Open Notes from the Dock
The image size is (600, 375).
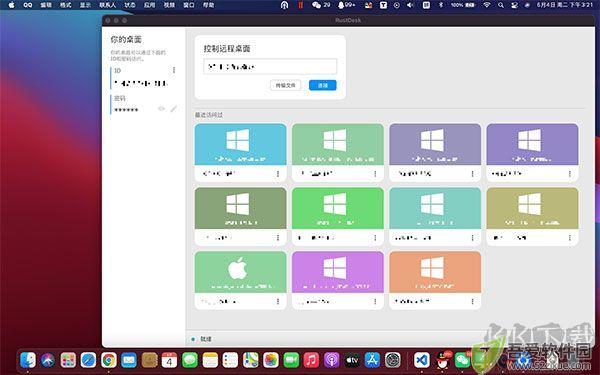[x=210, y=360]
